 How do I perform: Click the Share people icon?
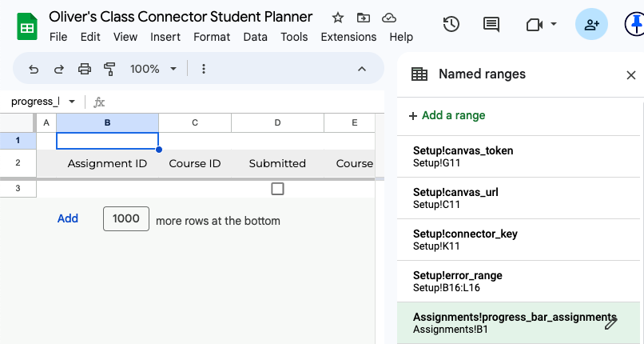591,24
